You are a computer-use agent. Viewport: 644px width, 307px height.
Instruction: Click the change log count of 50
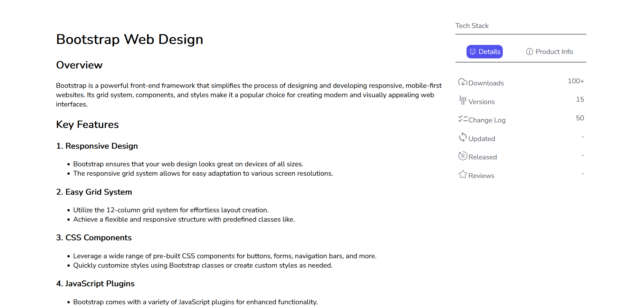580,118
